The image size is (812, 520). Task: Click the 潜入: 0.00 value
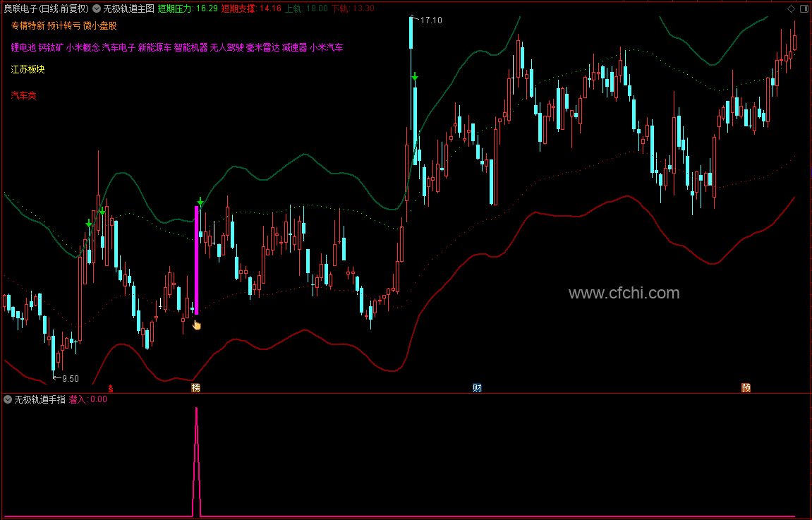[x=88, y=399]
